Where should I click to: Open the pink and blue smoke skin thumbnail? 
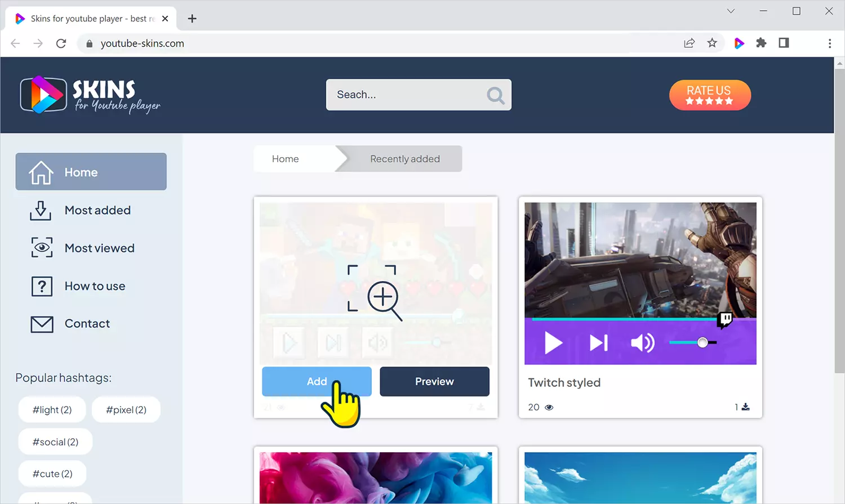click(376, 478)
